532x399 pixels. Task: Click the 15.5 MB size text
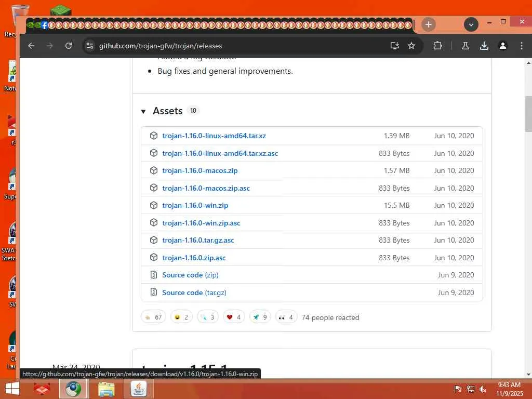pos(396,205)
